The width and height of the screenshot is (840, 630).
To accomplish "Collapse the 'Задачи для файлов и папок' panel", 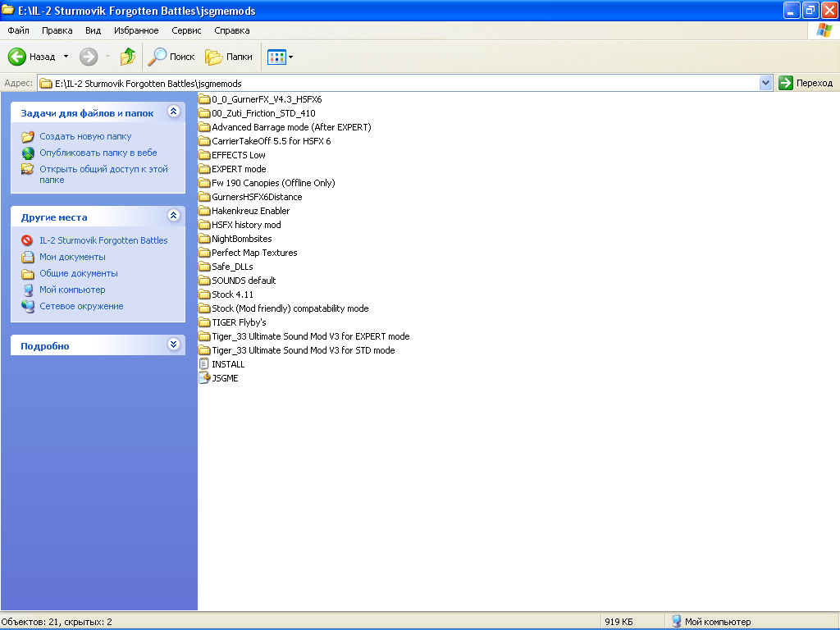I will (x=173, y=112).
